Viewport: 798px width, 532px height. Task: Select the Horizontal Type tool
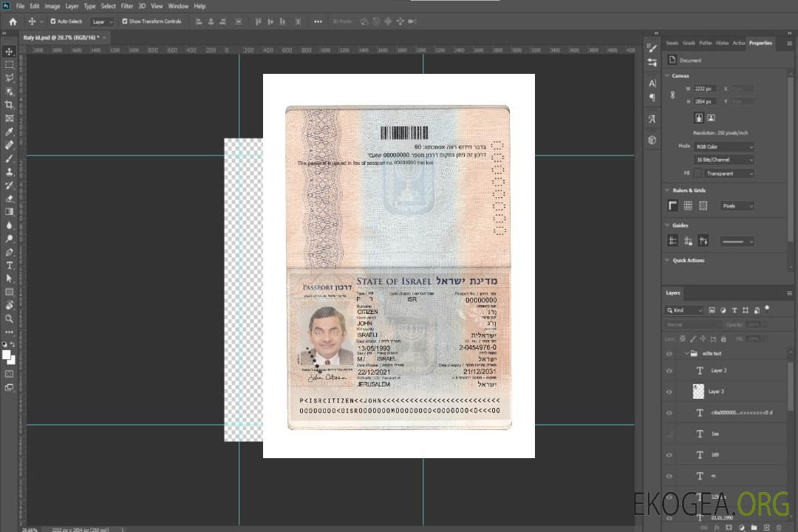[x=9, y=265]
